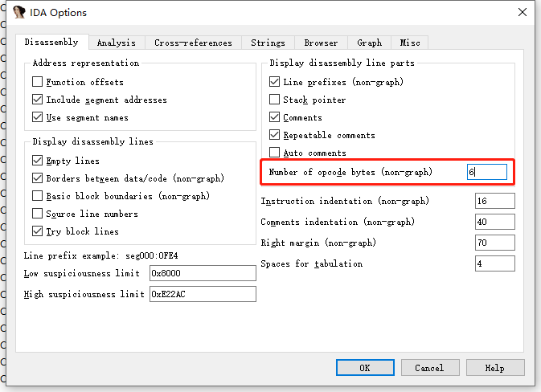Click the 'High suspiciousness limit' label
541x392 pixels.
click(84, 294)
